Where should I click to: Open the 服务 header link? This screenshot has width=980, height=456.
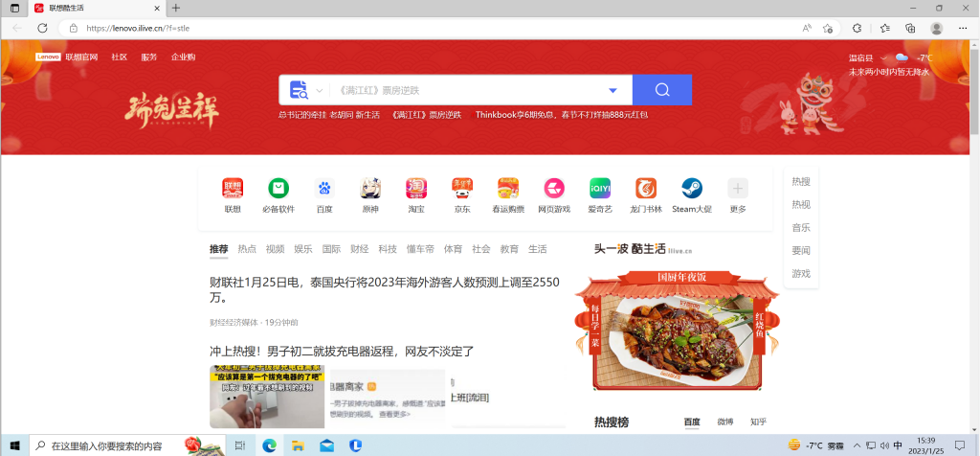point(148,57)
